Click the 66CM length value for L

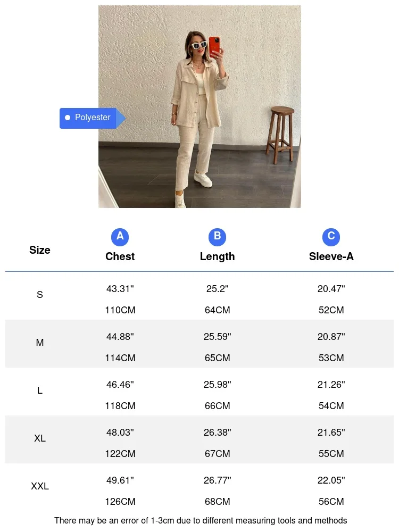217,406
